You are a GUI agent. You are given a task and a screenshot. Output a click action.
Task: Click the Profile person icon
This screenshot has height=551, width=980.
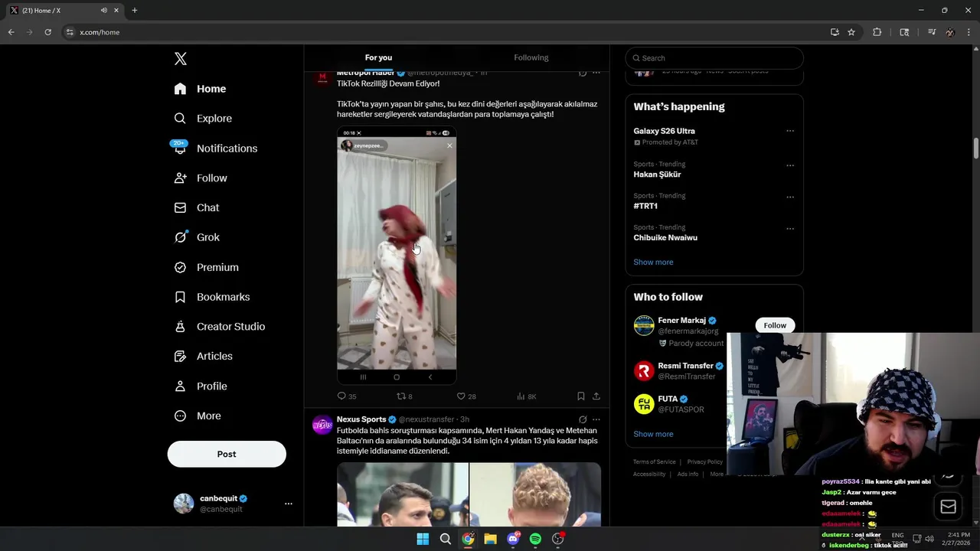pos(180,386)
